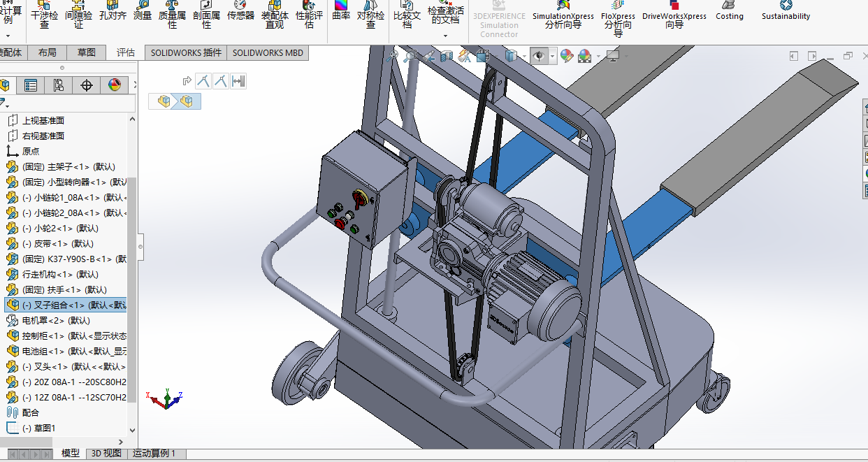Select 上视基准面 in the feature tree
The height and width of the screenshot is (462, 868).
point(43,120)
